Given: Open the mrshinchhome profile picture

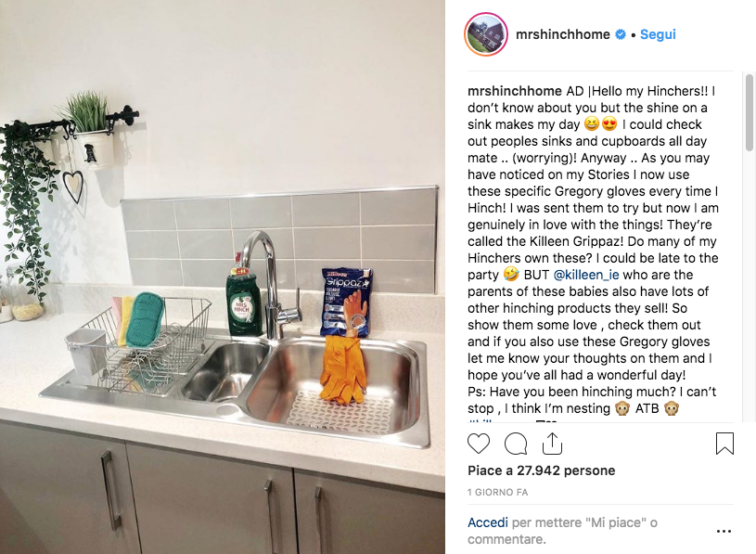Looking at the screenshot, I should 486,34.
